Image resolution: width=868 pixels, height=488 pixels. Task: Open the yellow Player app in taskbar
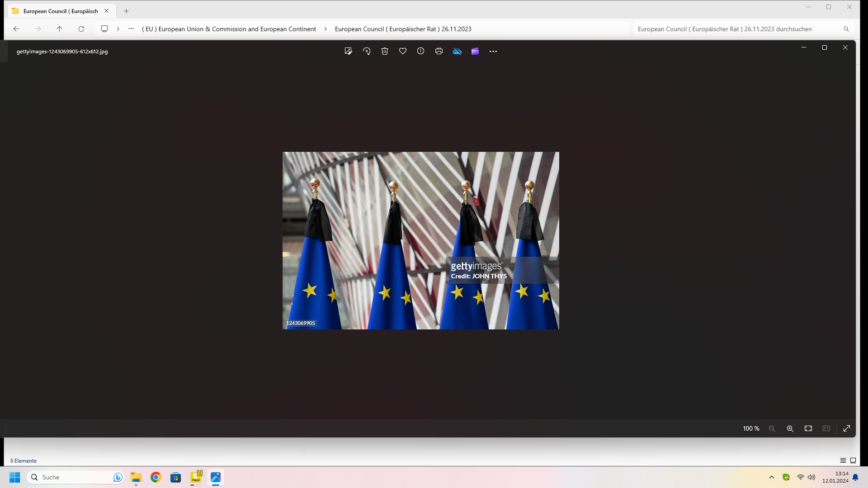pyautogui.click(x=196, y=478)
